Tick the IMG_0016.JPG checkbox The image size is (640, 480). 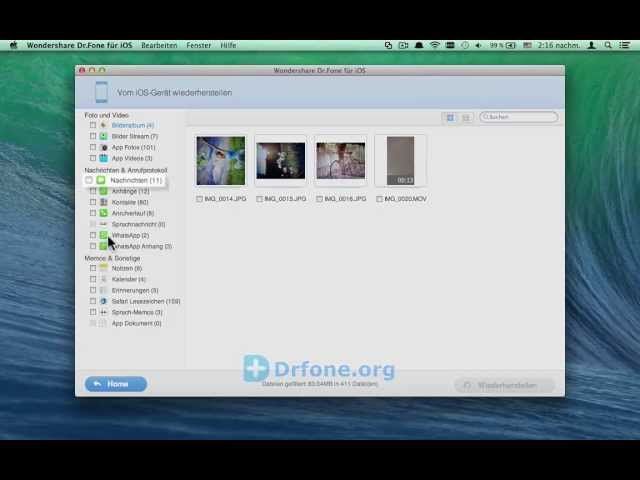coord(319,199)
